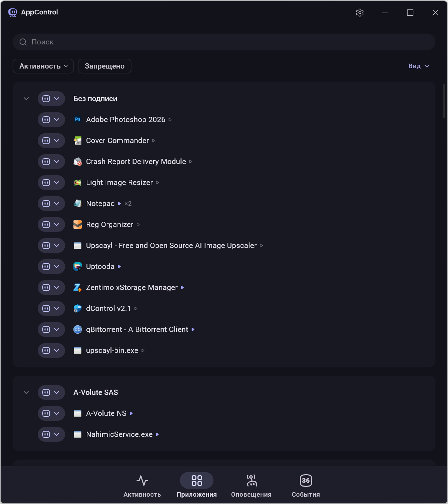Click the Запрещено filter button
Image resolution: width=448 pixels, height=504 pixels.
[x=105, y=66]
